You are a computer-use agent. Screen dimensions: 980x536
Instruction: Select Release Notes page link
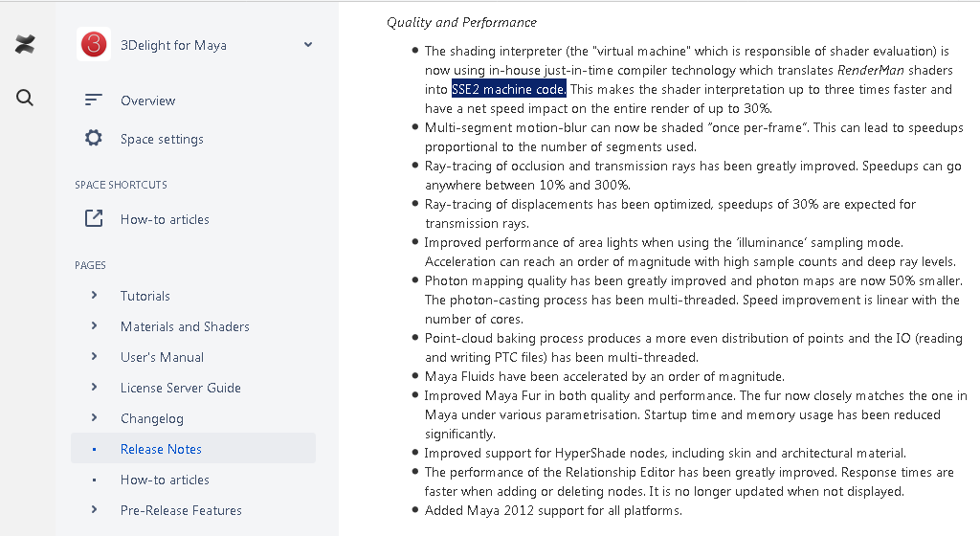click(x=161, y=449)
